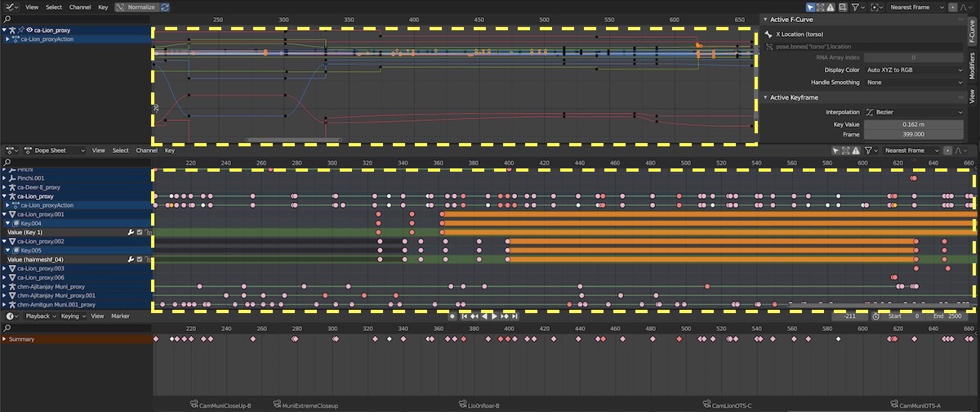Open the Dope Sheet Select menu
980x412 pixels.
coord(121,150)
